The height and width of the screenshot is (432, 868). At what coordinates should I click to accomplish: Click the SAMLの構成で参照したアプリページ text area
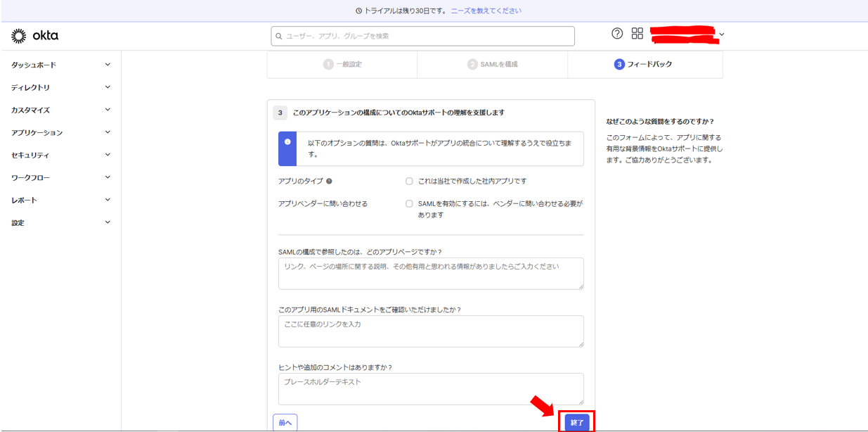[431, 274]
